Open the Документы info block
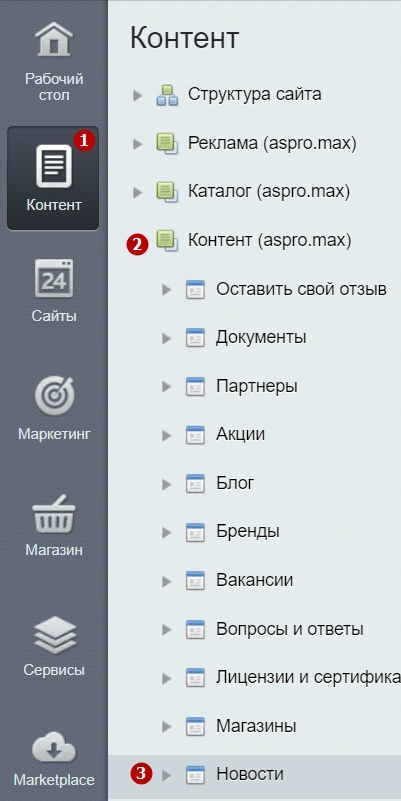The image size is (401, 801). 261,337
